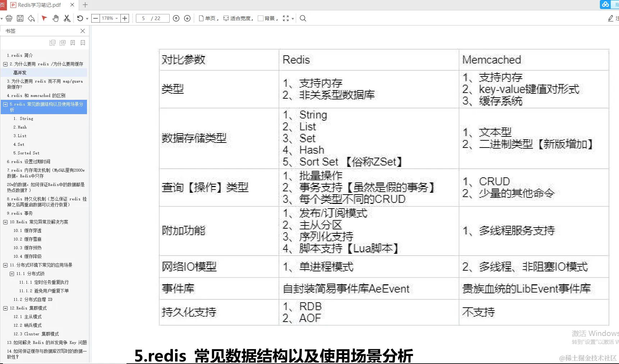Screen dimensions: 619x364
Task: Select the red flag annotation tool
Action: pyautogui.click(x=44, y=18)
